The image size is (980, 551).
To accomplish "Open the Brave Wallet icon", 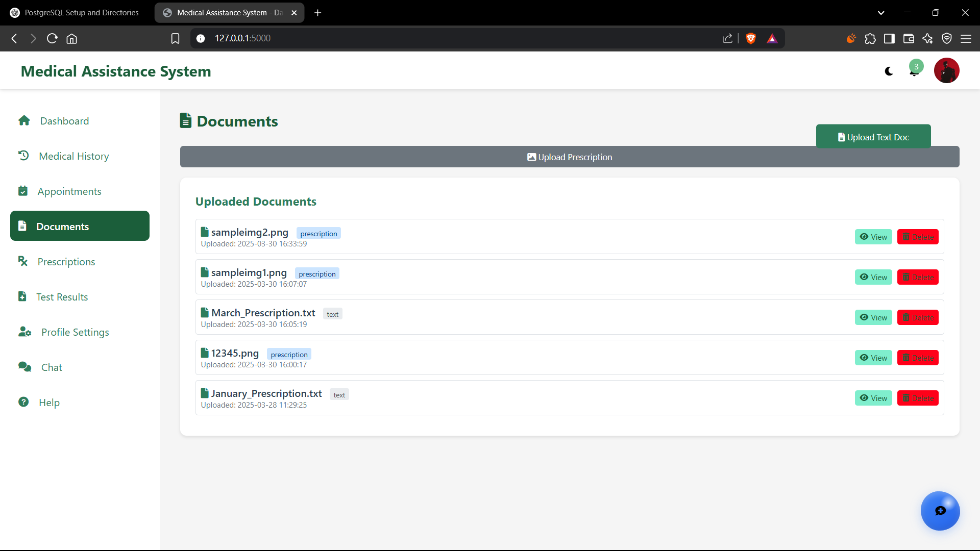I will (909, 38).
